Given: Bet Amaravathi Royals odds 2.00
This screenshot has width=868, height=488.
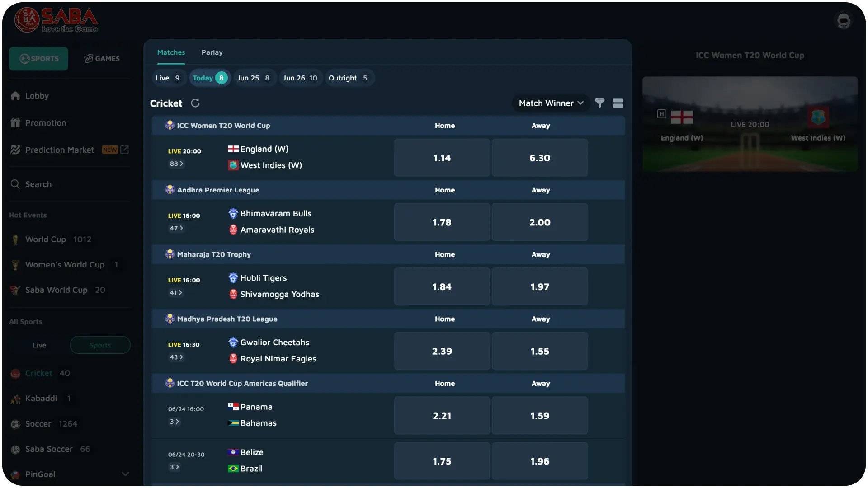Looking at the screenshot, I should click(540, 222).
